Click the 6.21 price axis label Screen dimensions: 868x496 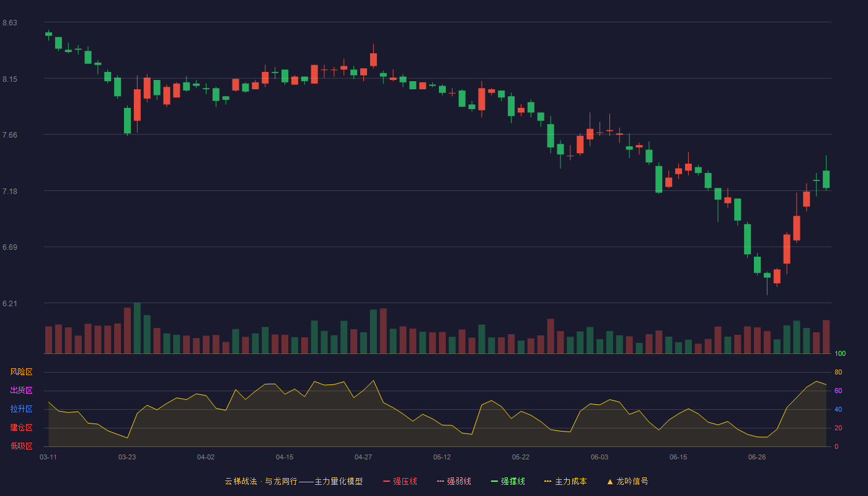pyautogui.click(x=9, y=304)
